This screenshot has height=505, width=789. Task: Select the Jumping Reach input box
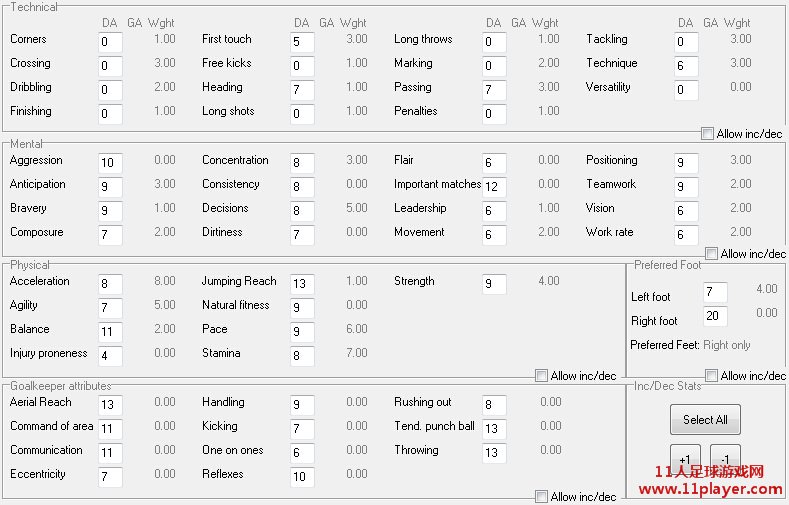(x=302, y=284)
